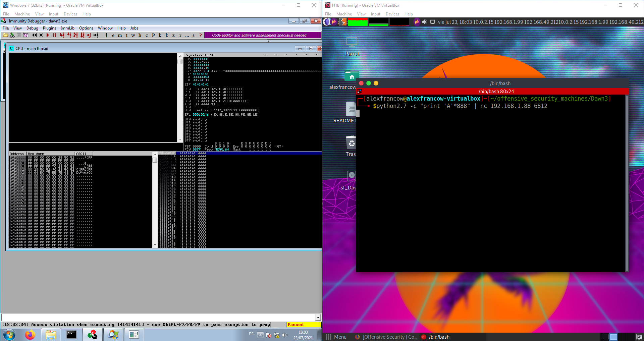Open the Trash desktop icon in Parrot
This screenshot has width=644, height=341.
351,146
